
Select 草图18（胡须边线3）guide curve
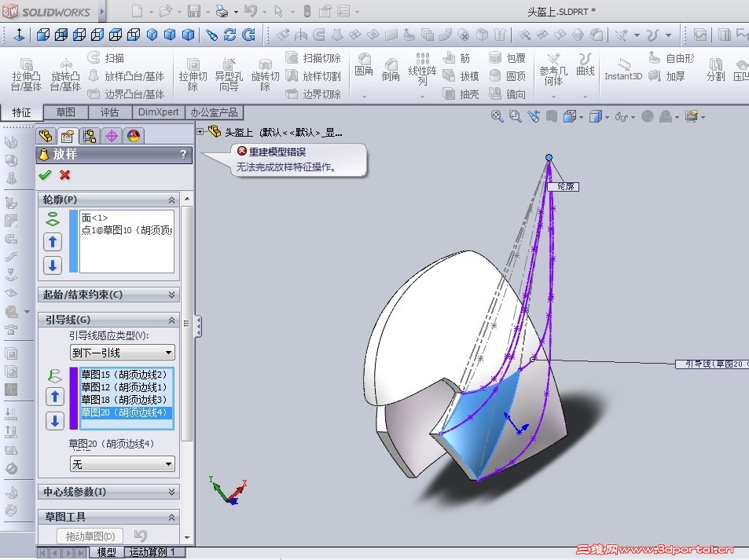coord(127,400)
